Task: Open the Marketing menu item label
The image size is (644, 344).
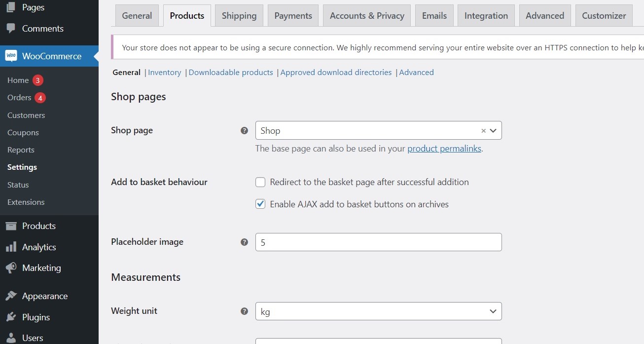Action: pos(41,268)
